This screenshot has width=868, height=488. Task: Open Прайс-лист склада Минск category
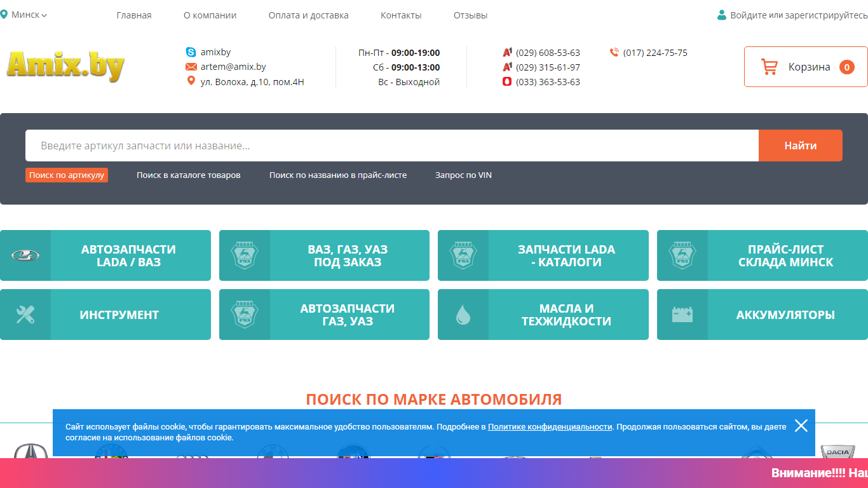click(763, 255)
